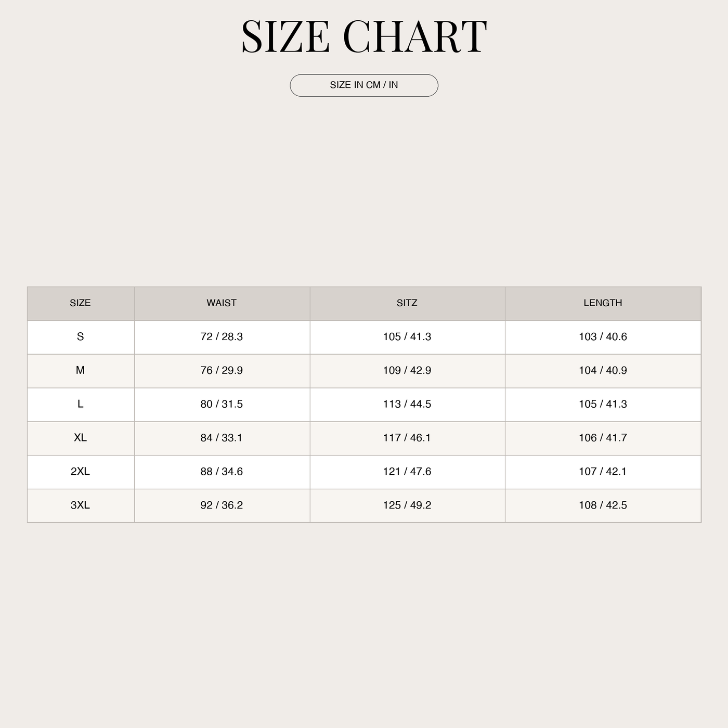The width and height of the screenshot is (728, 728).
Task: Click the SIZE IN CM / IN pill button
Action: [364, 85]
